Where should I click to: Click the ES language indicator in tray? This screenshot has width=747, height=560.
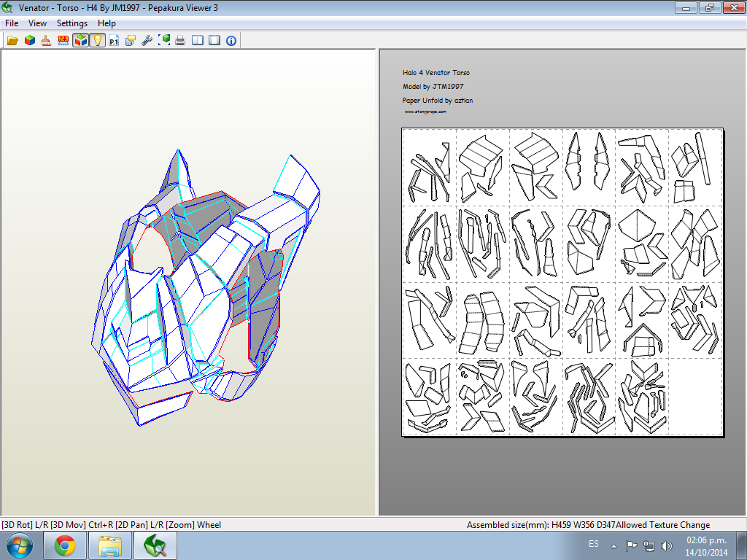[x=594, y=544]
